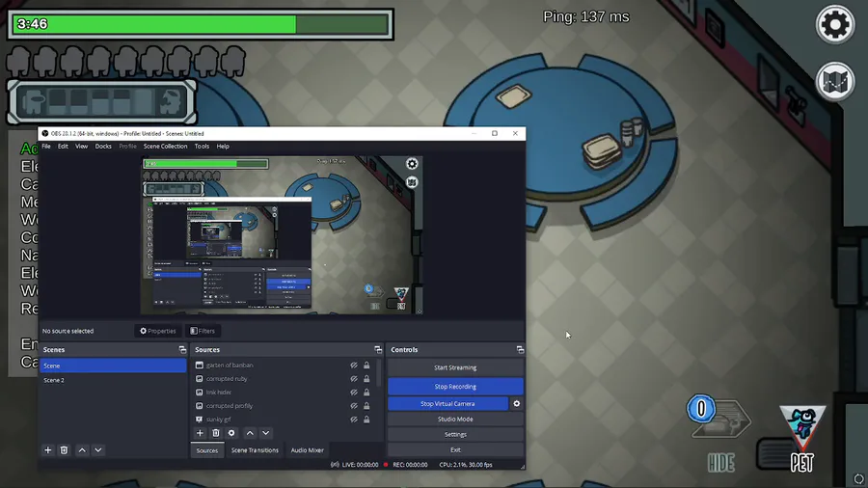The height and width of the screenshot is (488, 868).
Task: Toggle visibility of link hider source
Action: click(x=354, y=393)
